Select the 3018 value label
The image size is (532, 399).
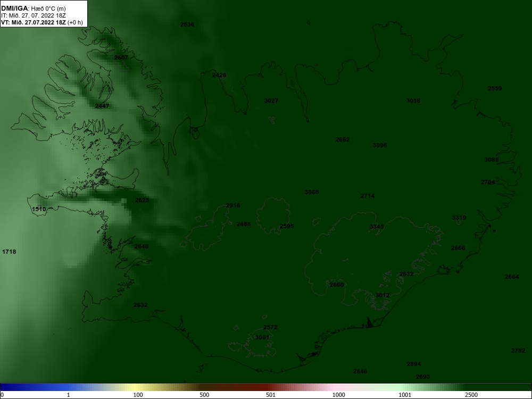(x=413, y=101)
